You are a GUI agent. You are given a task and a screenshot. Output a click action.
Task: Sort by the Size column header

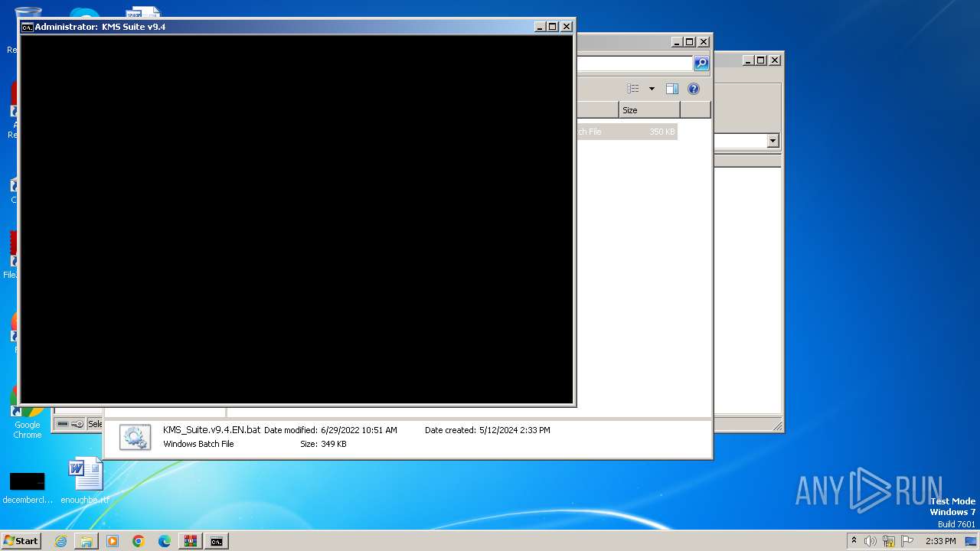pos(649,110)
